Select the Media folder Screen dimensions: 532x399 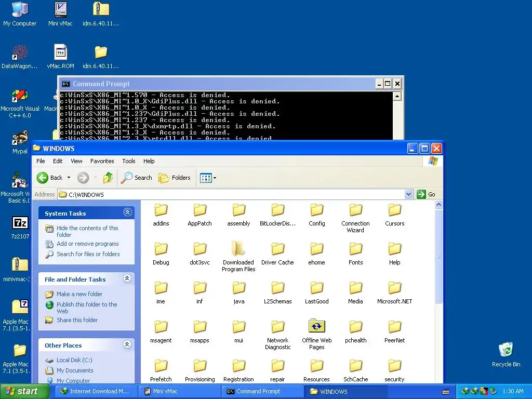point(355,293)
